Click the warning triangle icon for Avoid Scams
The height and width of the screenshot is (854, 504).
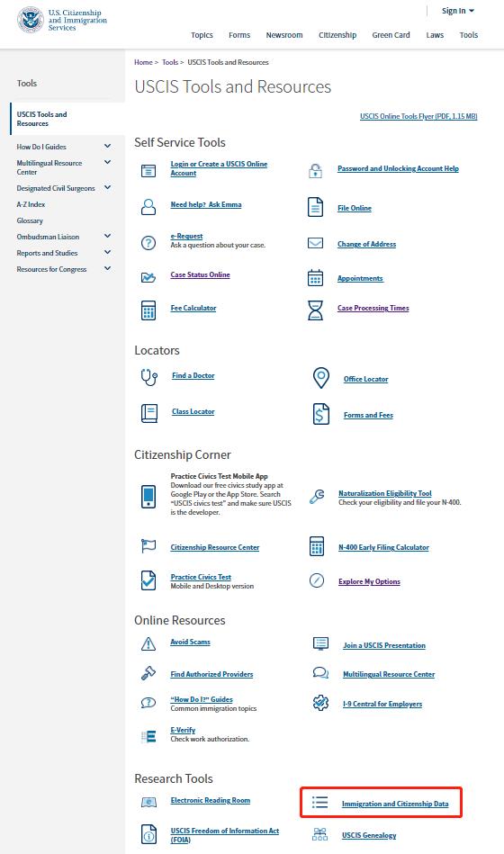click(148, 643)
